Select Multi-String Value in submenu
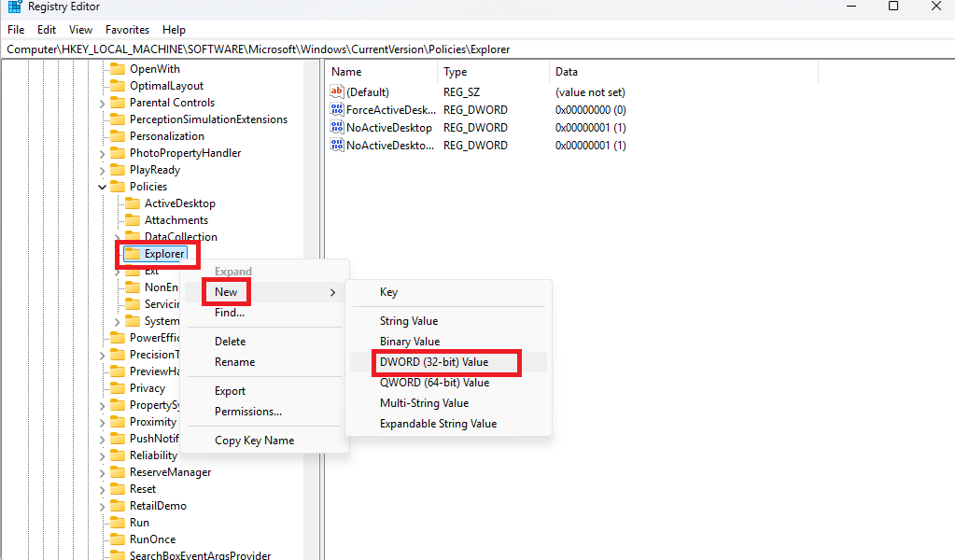Viewport: 955px width, 560px height. [448, 403]
